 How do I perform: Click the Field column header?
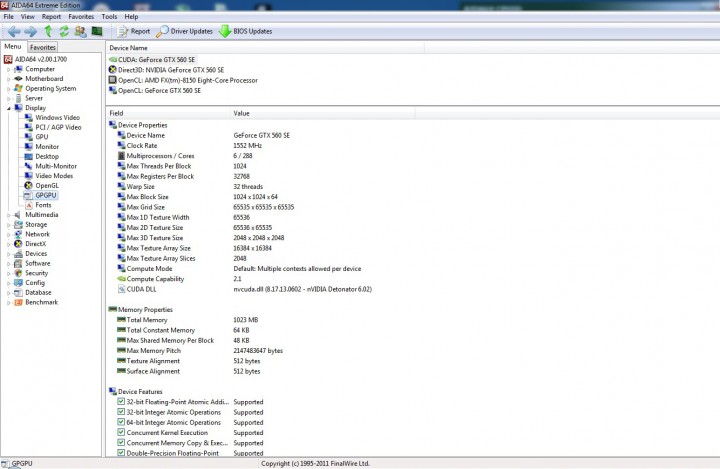[x=168, y=113]
